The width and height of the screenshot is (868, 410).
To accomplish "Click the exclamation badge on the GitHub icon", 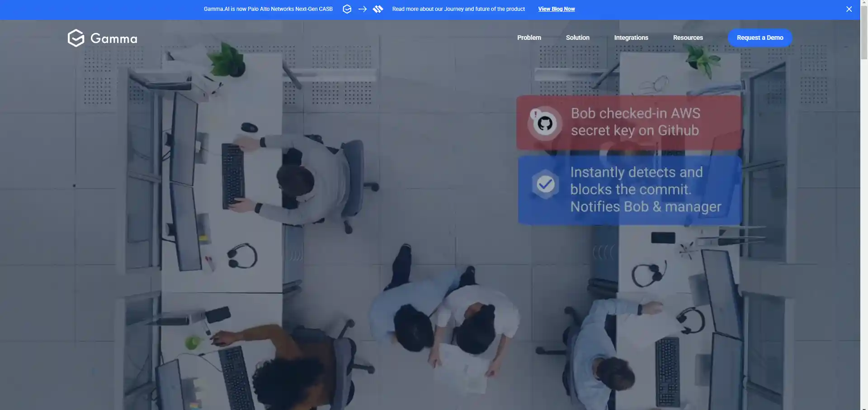I will click(x=535, y=114).
